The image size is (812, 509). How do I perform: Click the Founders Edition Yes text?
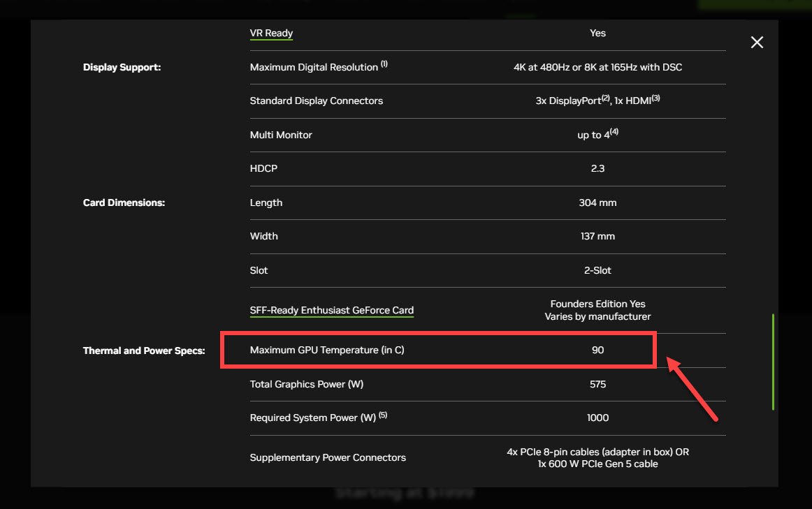[x=597, y=304]
